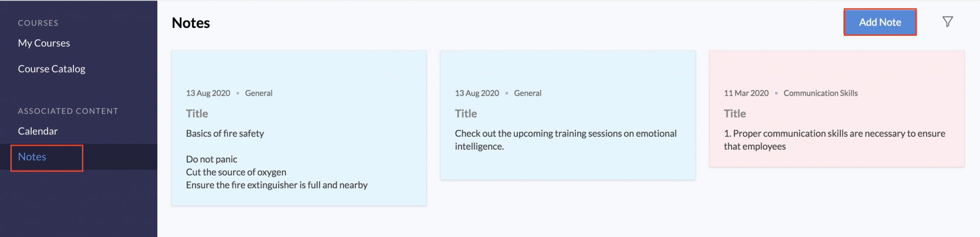Click Title heading of middle blue note
Image resolution: width=980 pixels, height=237 pixels.
click(466, 113)
